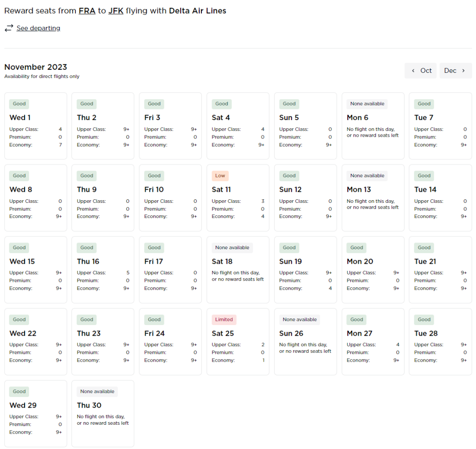476x449 pixels.
Task: Click the Thu 30 None available card
Action: (x=103, y=413)
